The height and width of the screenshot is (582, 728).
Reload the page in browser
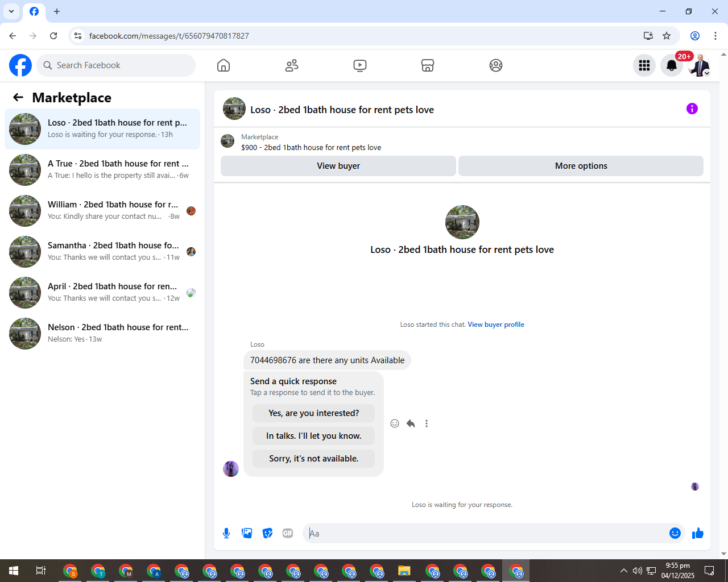click(x=53, y=36)
